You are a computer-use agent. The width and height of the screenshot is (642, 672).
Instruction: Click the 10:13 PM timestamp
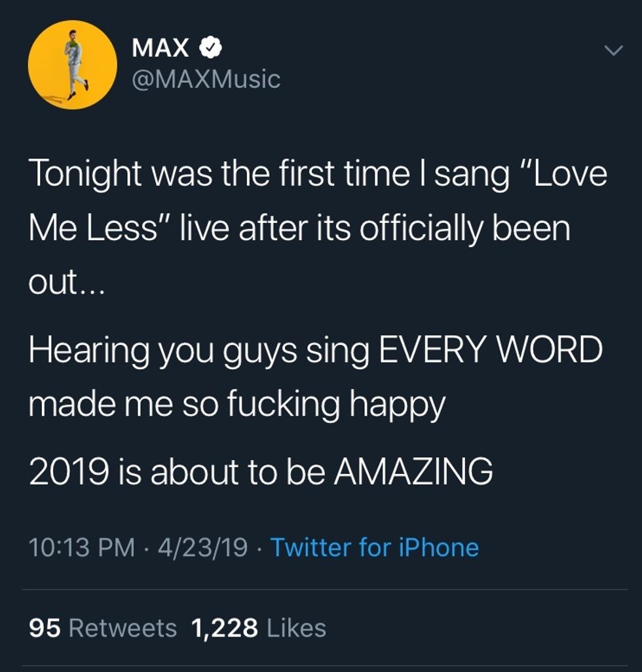81,547
